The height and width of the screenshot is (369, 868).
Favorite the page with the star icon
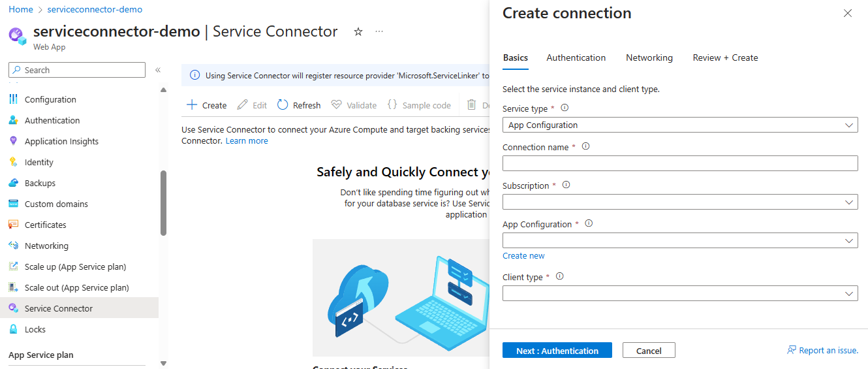(x=358, y=31)
